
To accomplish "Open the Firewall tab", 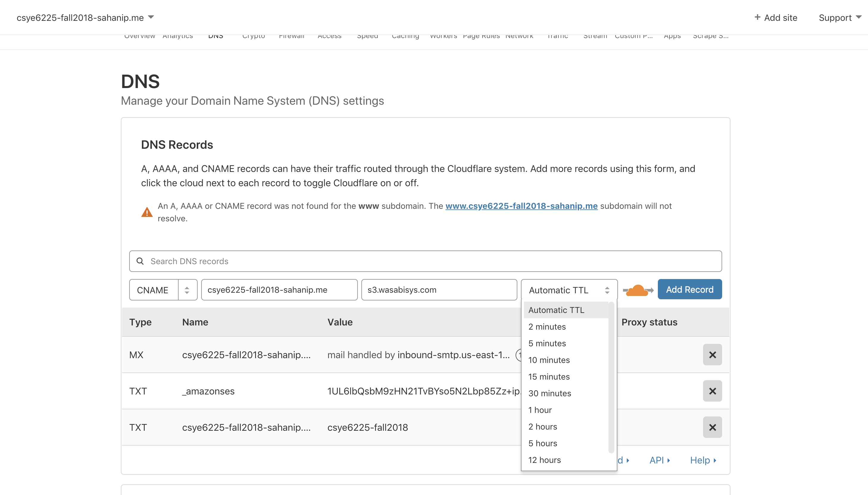I will pos(291,36).
